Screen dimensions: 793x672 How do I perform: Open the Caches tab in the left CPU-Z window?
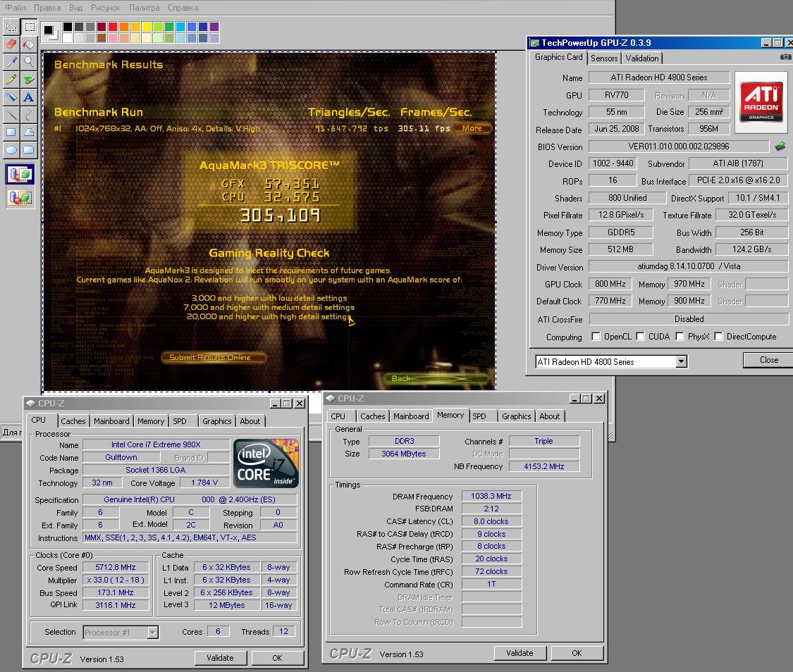point(73,421)
